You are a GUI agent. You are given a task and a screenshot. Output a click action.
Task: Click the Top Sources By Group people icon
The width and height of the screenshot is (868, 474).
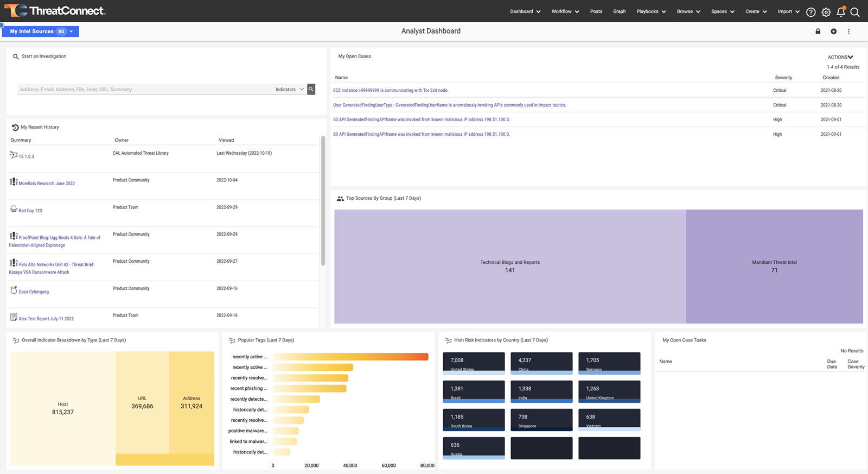point(340,199)
